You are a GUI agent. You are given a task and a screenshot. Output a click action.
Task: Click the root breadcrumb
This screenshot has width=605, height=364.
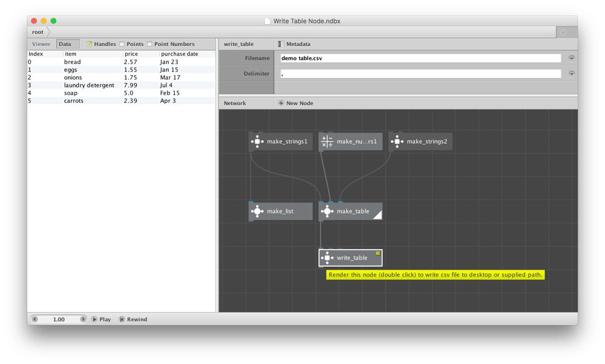38,32
